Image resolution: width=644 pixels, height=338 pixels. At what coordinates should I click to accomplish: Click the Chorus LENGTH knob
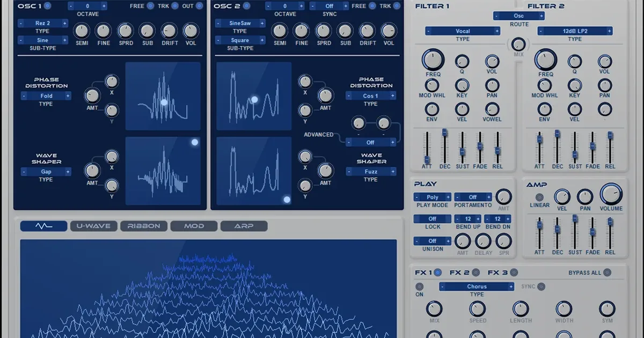[521, 309]
